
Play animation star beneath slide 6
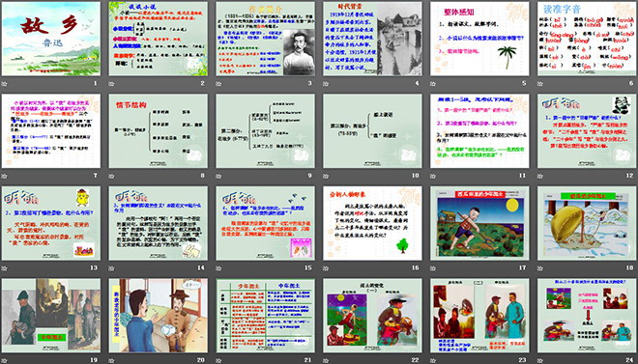click(540, 84)
